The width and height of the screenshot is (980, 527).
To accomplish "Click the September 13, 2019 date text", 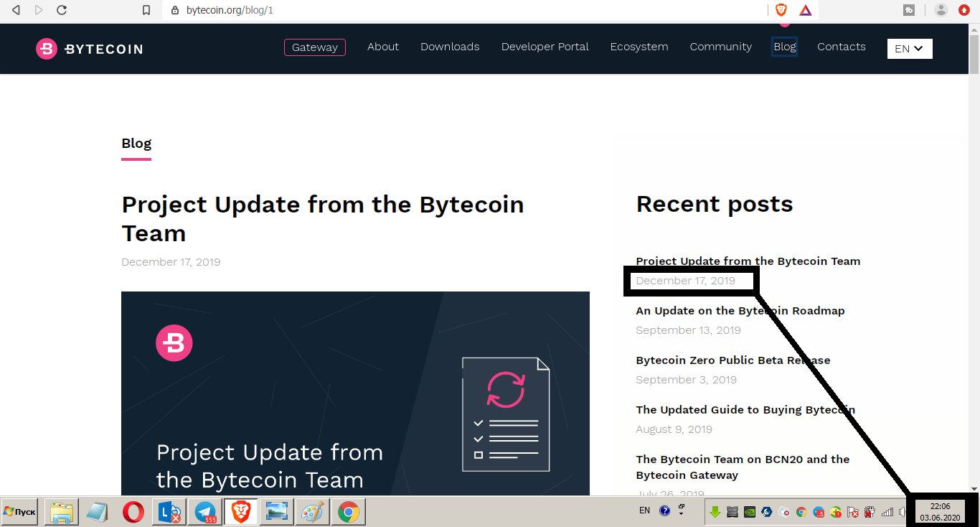I will (689, 330).
